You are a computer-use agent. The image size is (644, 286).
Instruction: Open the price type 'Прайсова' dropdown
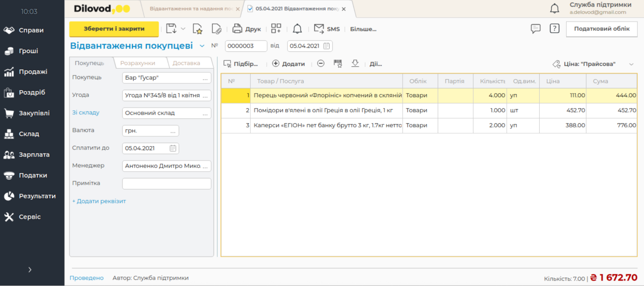click(631, 64)
